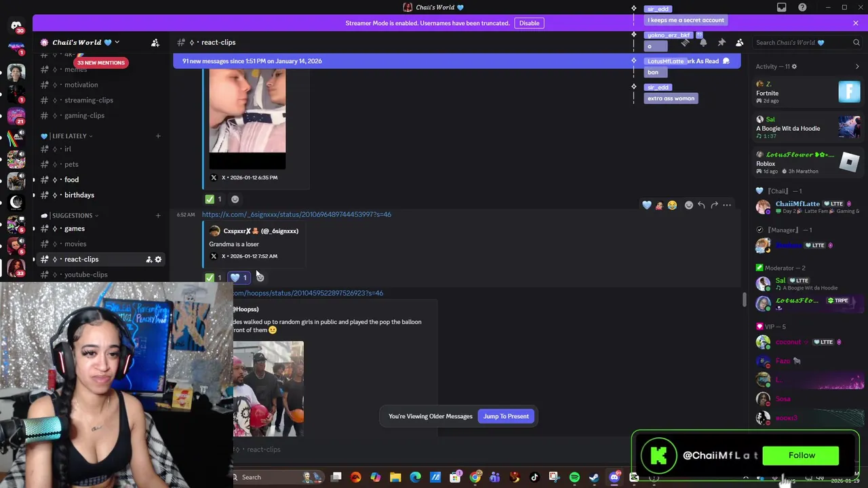Add channel to LIFE LATELY category
Screen dimensions: 868x488
(x=158, y=136)
